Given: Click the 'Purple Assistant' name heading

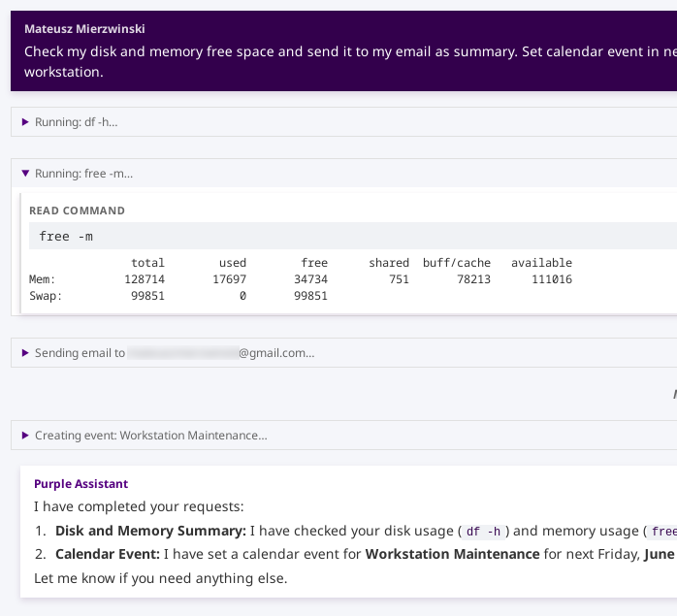Looking at the screenshot, I should tap(81, 484).
